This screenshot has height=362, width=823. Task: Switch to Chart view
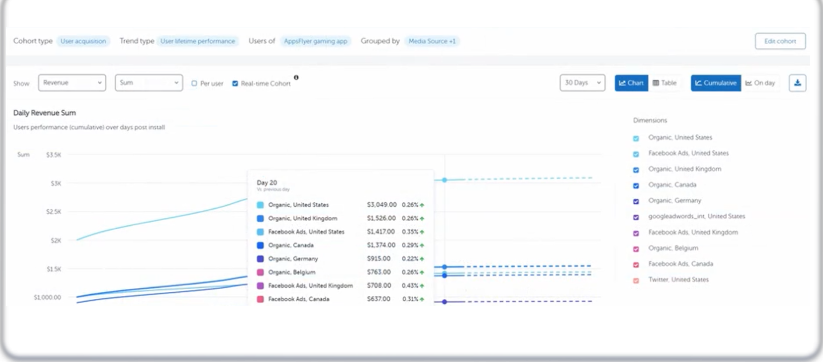pos(631,83)
